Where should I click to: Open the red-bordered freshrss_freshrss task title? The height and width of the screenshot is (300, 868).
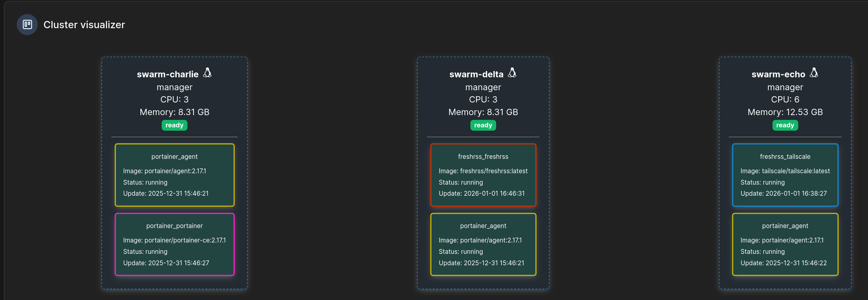coord(483,156)
